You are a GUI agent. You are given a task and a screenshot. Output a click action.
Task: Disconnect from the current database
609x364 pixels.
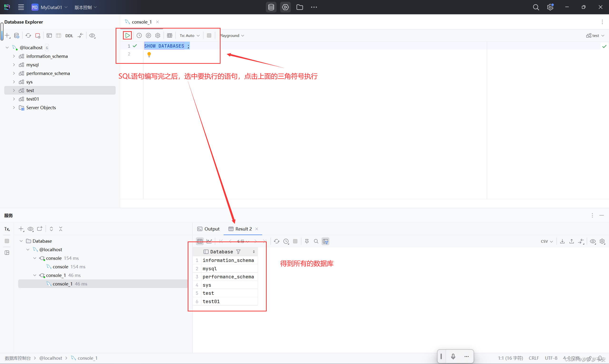[x=38, y=35]
